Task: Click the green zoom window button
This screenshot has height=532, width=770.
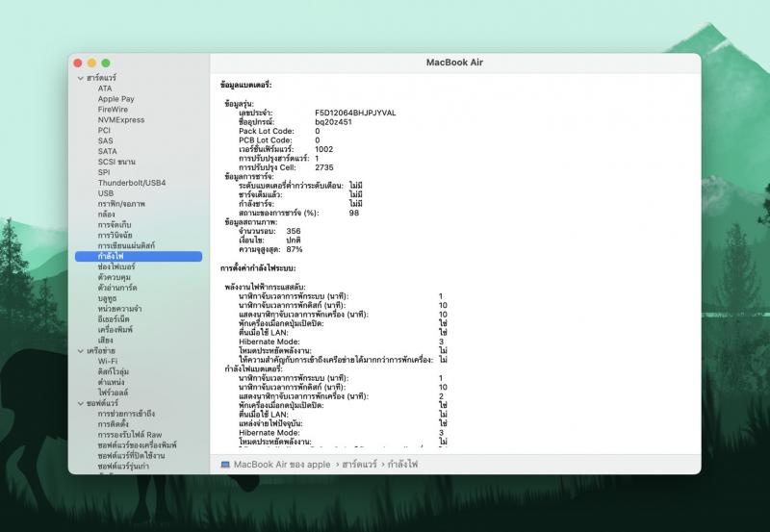Action: tap(106, 63)
